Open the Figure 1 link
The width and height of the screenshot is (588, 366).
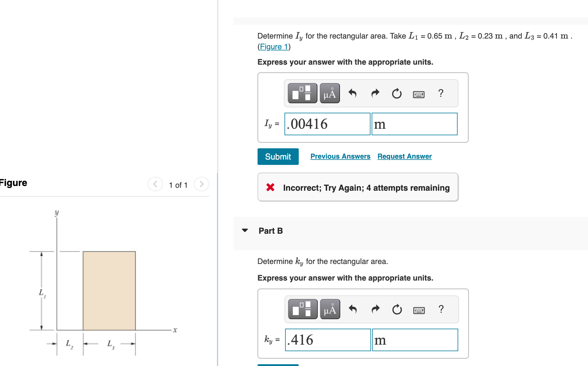pyautogui.click(x=273, y=47)
